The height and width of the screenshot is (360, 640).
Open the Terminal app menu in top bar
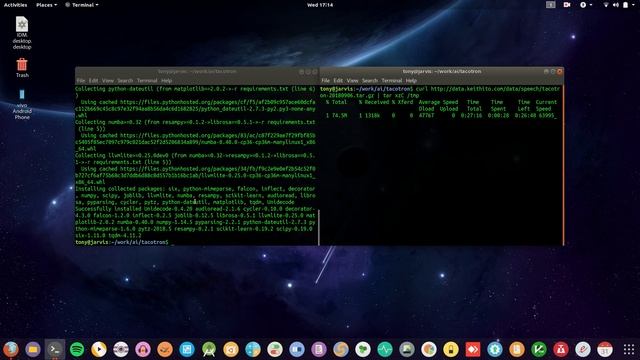[x=82, y=5]
